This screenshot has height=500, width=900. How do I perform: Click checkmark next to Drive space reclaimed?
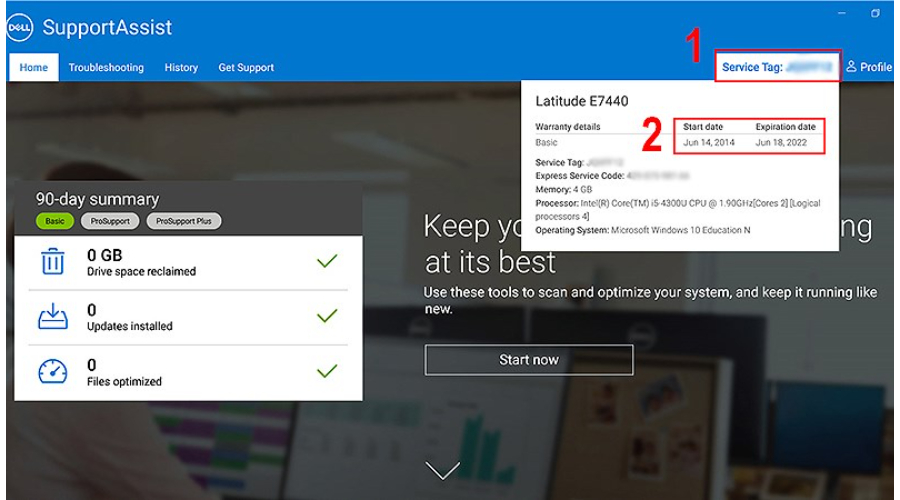tap(327, 262)
